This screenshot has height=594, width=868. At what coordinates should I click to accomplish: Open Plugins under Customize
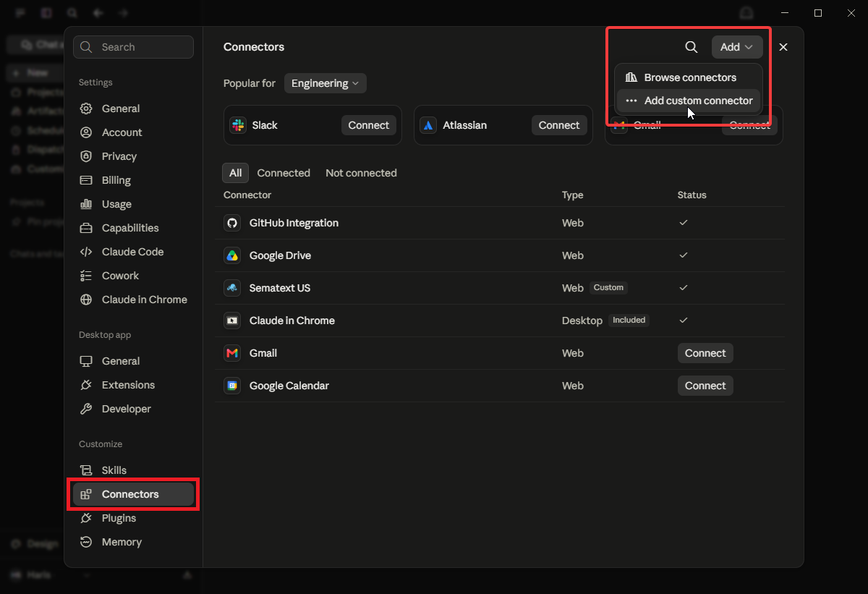coord(133,518)
